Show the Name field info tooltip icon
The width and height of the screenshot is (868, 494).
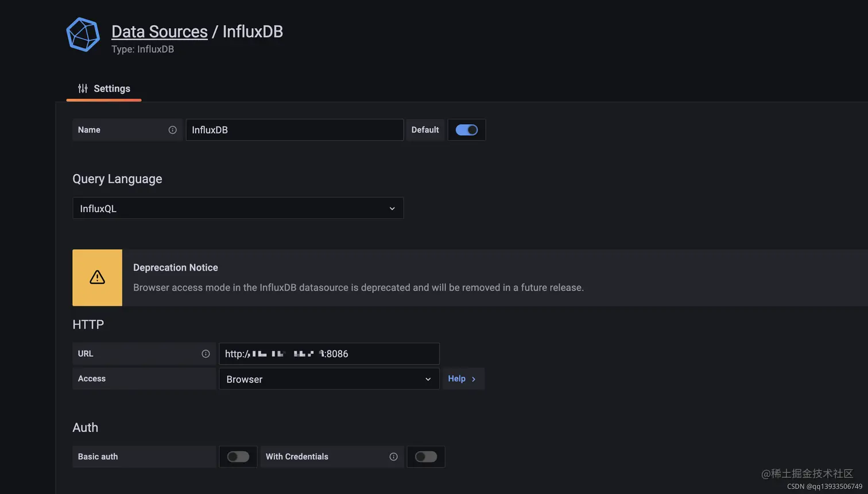172,130
